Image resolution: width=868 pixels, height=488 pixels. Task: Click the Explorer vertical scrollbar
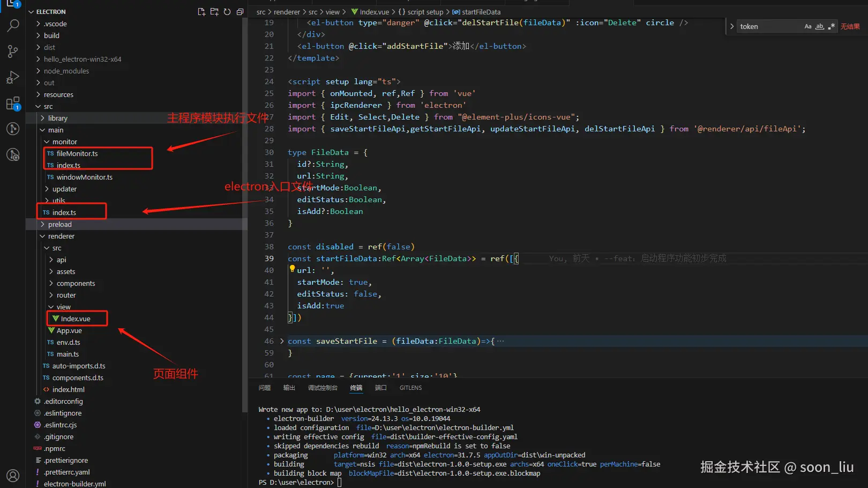245,215
